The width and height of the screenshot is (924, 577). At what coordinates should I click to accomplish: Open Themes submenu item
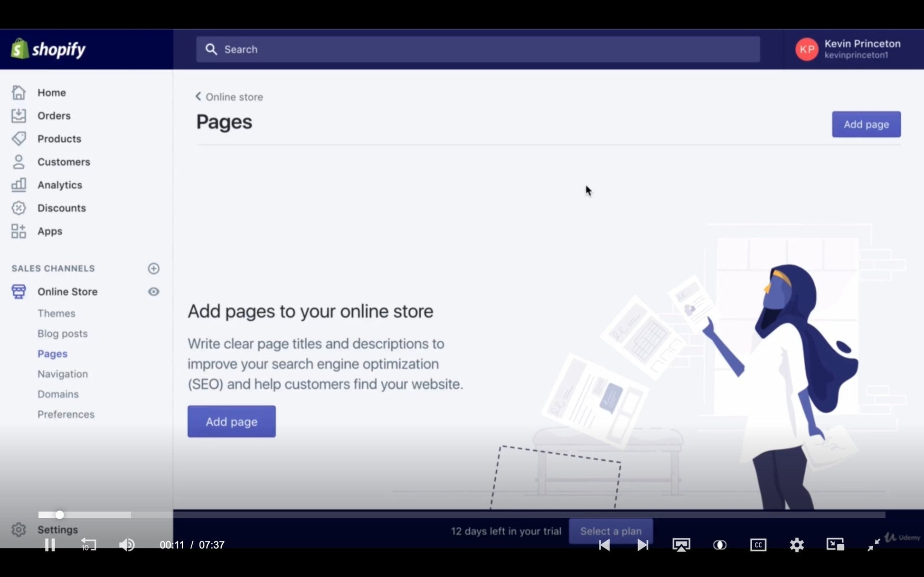coord(57,313)
